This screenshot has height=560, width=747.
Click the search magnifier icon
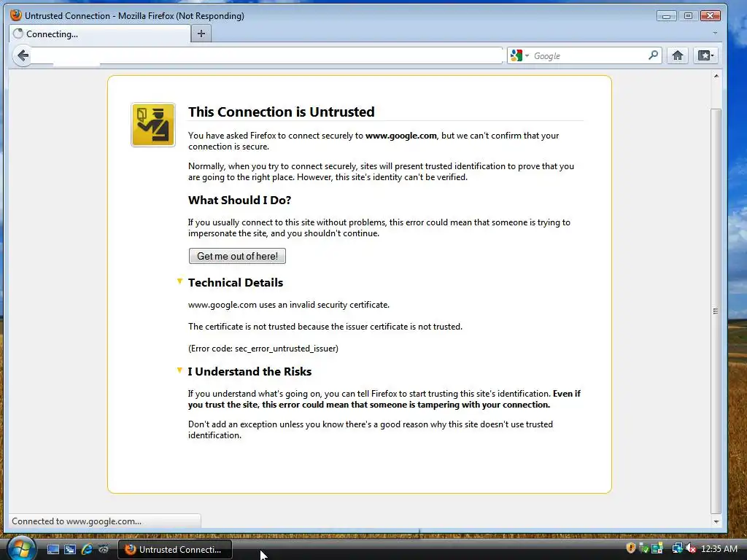click(653, 55)
